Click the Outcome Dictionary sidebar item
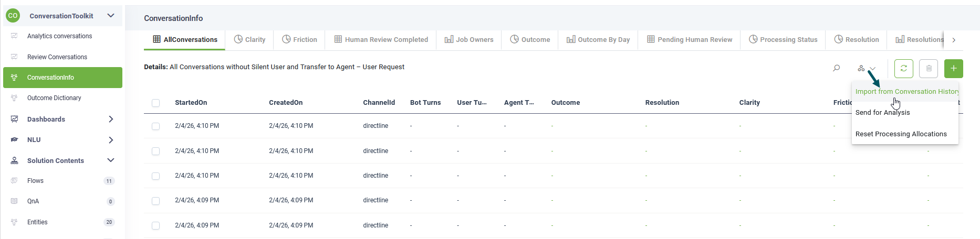This screenshot has height=239, width=980. (x=54, y=98)
